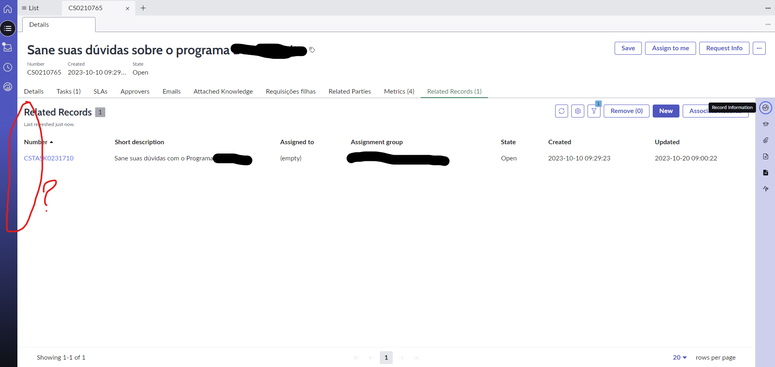Add a new tab with plus
This screenshot has width=775, height=367.
point(143,8)
